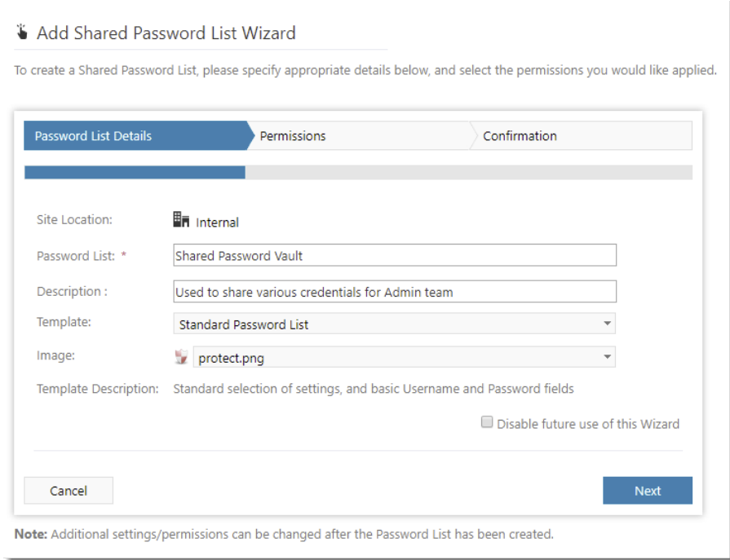
Task: Click Cancel to abandon the wizard
Action: click(68, 490)
